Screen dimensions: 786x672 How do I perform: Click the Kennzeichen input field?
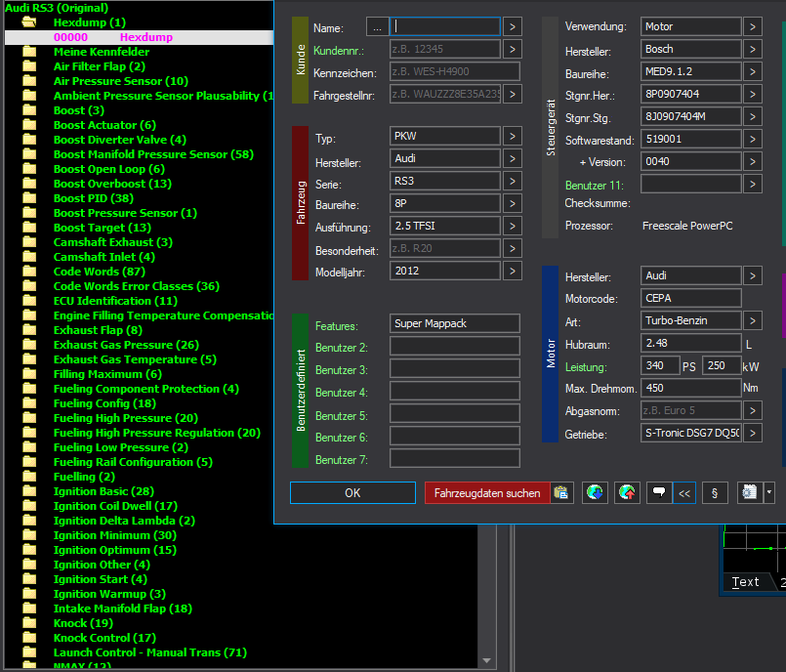(x=455, y=71)
